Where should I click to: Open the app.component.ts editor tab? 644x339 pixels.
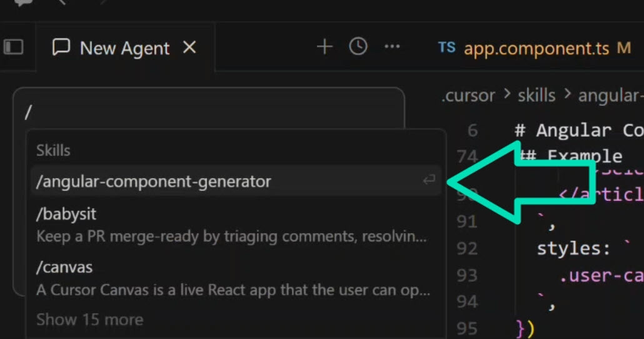pos(536,49)
